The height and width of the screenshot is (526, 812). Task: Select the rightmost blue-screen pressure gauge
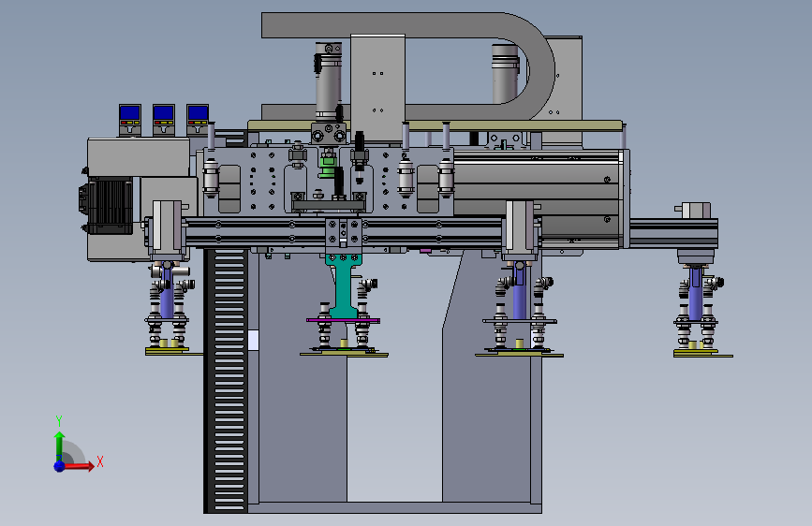(x=198, y=120)
